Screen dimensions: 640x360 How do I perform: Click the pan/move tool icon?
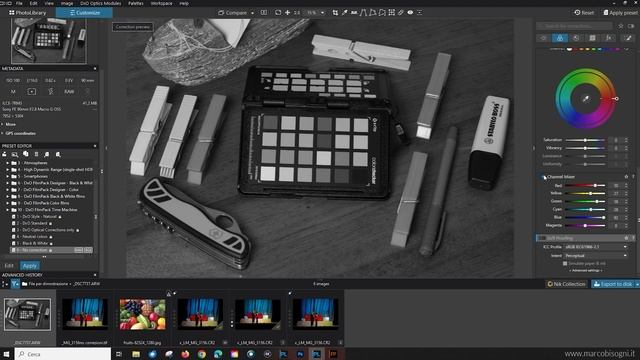click(x=287, y=13)
